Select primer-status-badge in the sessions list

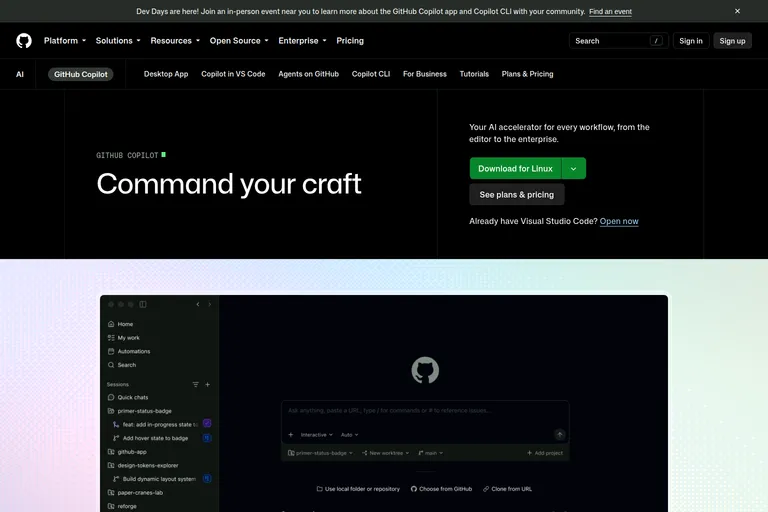(140, 411)
